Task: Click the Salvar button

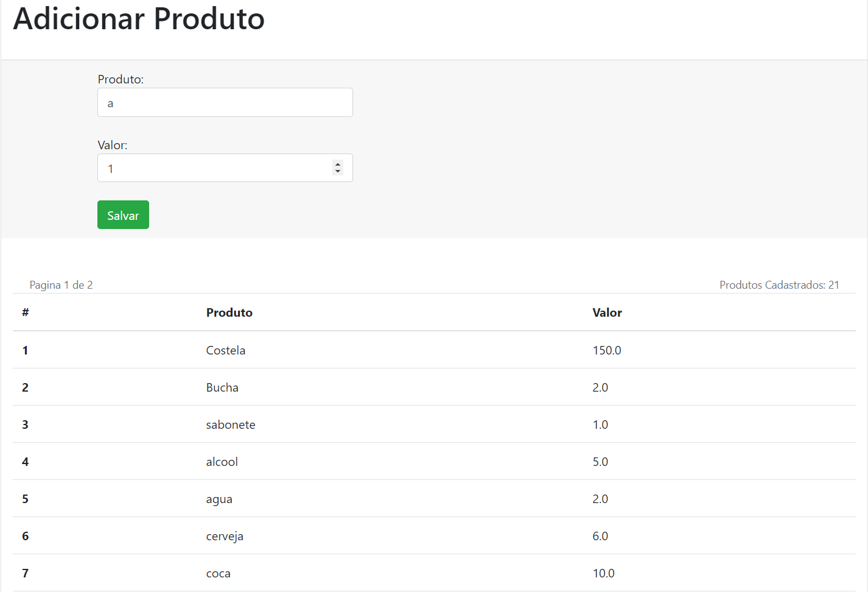Action: point(123,214)
